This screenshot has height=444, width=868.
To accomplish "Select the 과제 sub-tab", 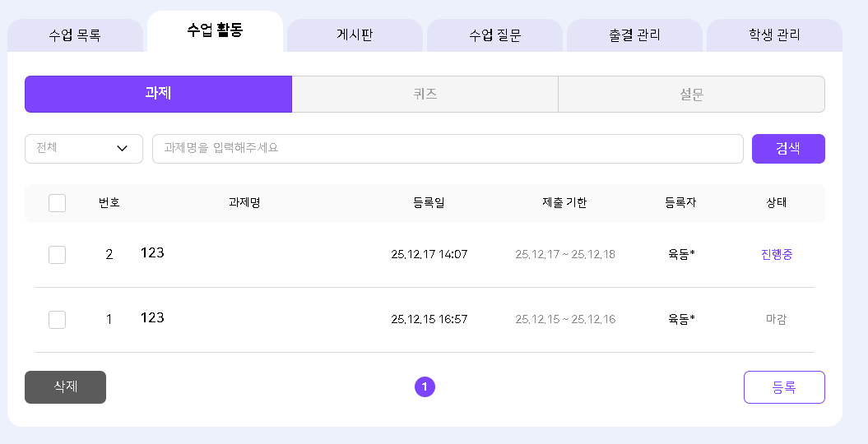I will coord(158,95).
